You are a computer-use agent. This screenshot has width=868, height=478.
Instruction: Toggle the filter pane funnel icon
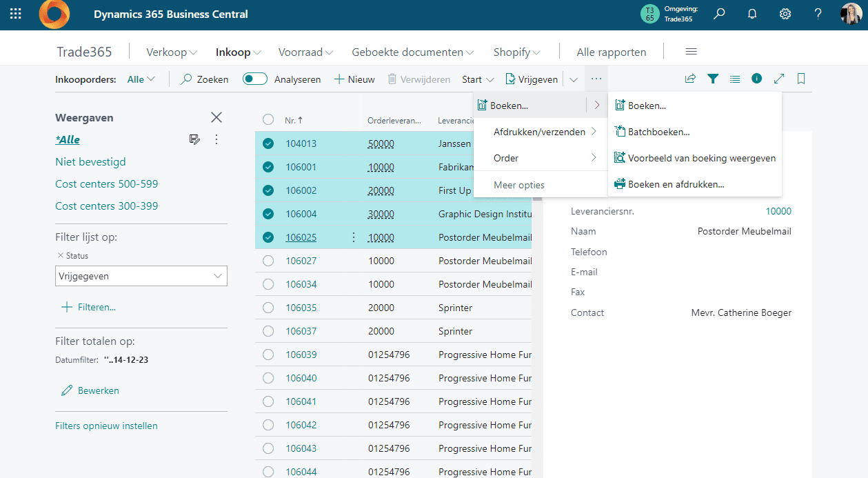pos(713,79)
